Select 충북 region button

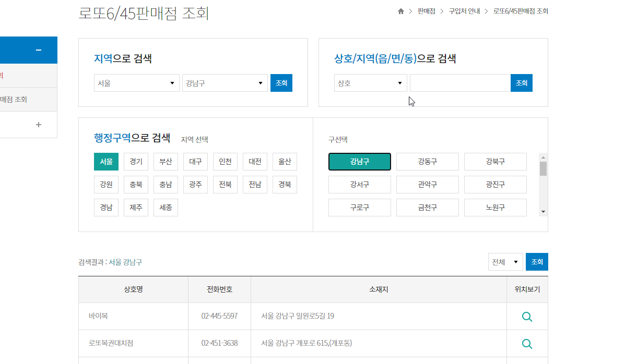point(136,185)
